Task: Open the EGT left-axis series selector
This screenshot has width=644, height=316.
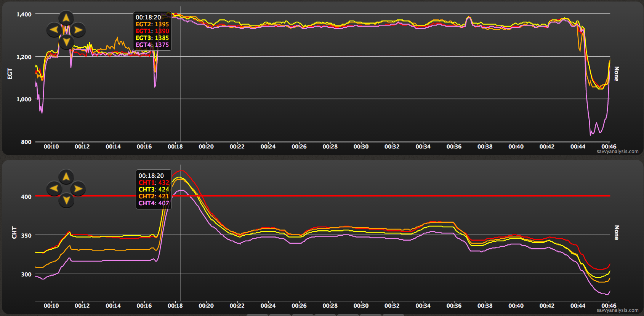Action: click(10, 73)
